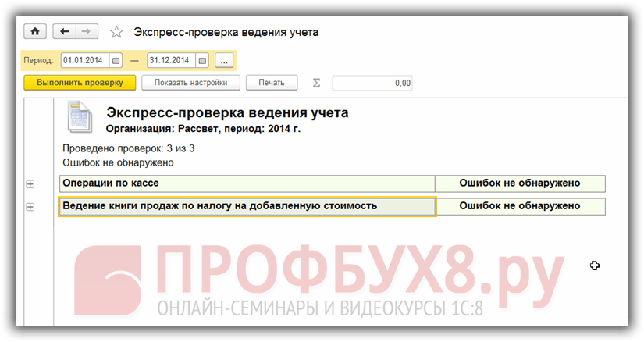The image size is (644, 342).
Task: Go to the home page icon
Action: [x=34, y=32]
